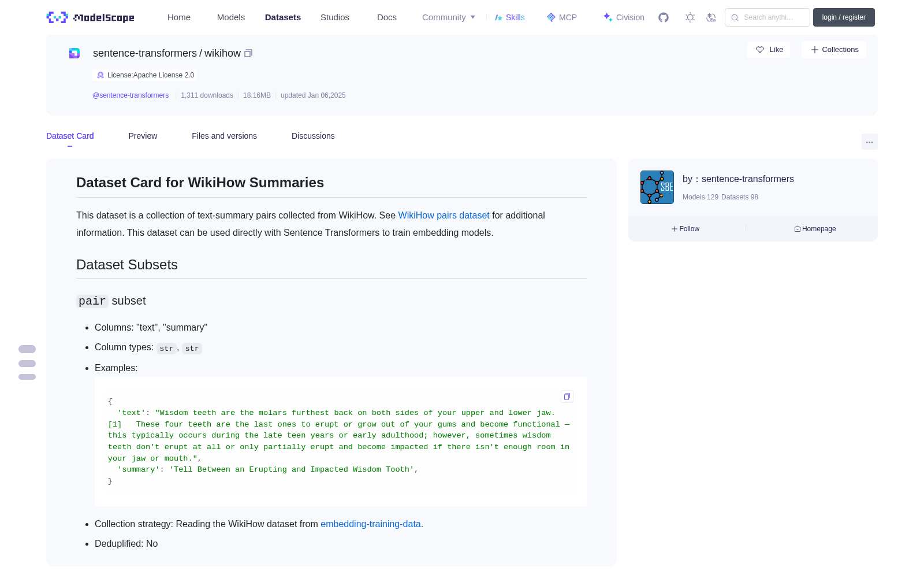Copy the dataset name sentence-transformers/wikihow
This screenshot has width=924, height=578.
point(248,53)
